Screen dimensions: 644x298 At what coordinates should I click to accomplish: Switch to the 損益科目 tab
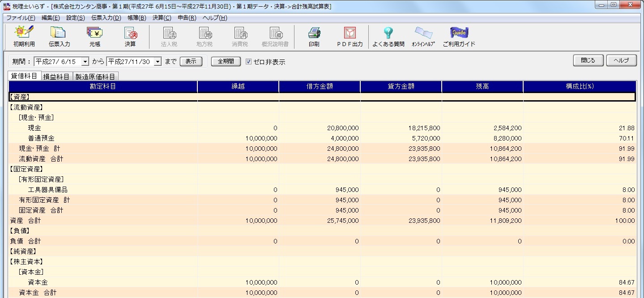coord(56,77)
